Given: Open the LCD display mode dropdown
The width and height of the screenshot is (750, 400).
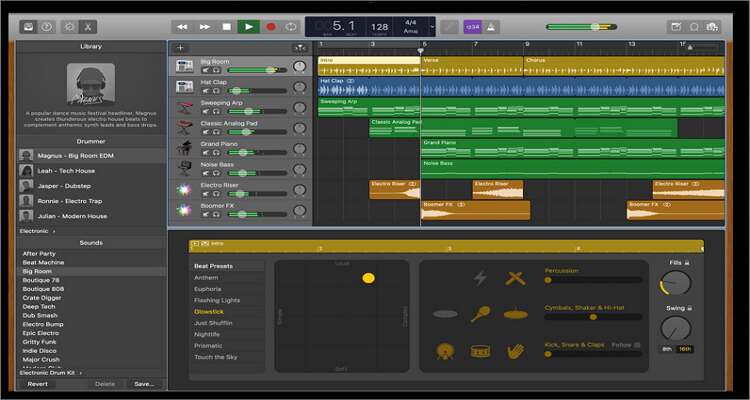Looking at the screenshot, I should (x=432, y=27).
